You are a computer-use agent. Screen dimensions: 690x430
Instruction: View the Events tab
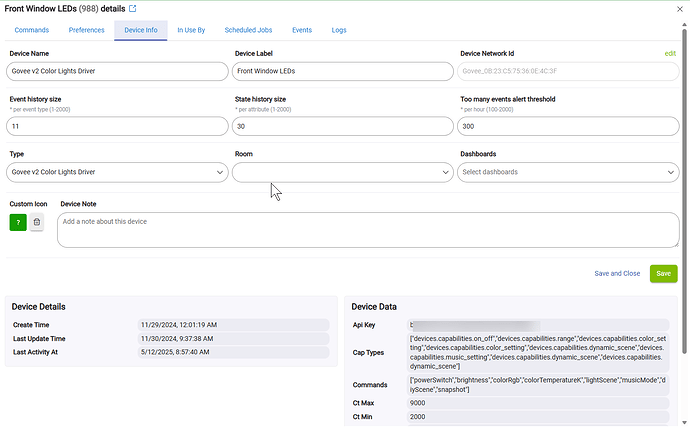[301, 30]
